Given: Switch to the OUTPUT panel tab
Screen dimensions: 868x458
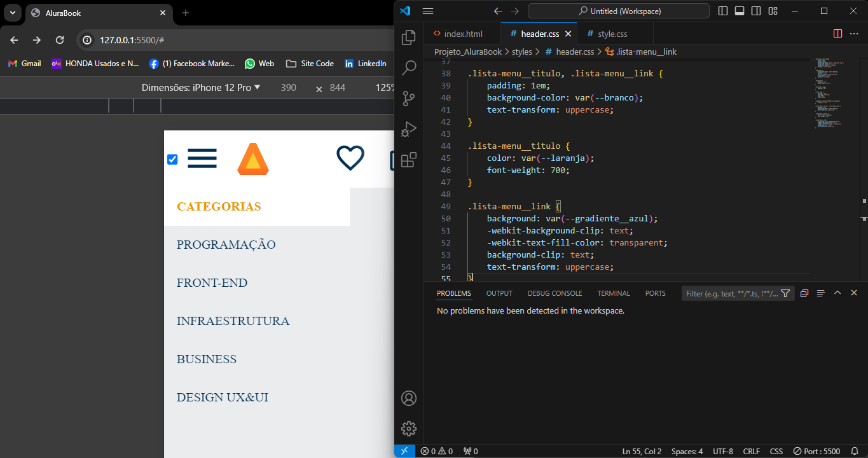Looking at the screenshot, I should [499, 293].
